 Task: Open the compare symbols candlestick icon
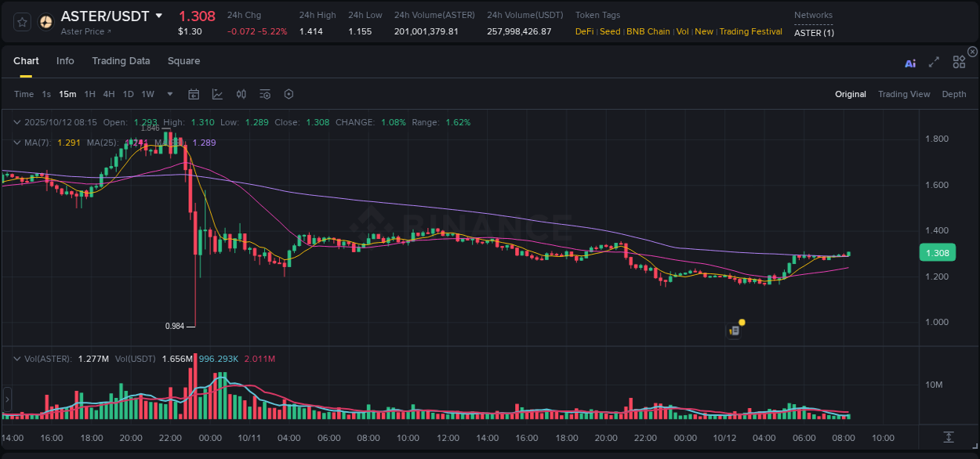pos(241,93)
